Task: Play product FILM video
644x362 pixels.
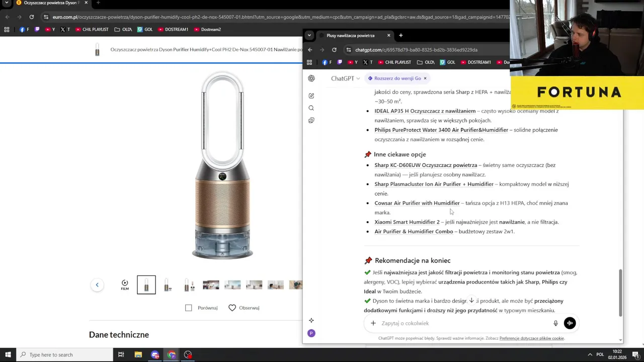Action: (125, 285)
